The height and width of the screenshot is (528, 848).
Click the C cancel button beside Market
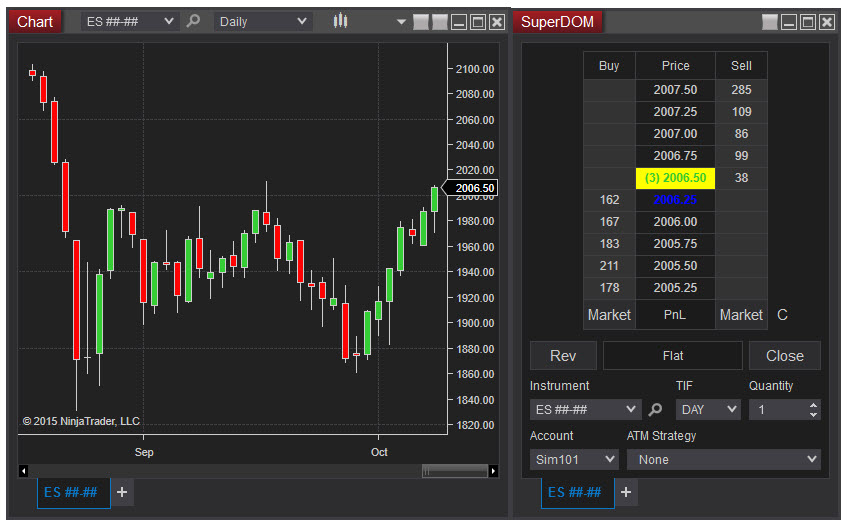pos(782,315)
